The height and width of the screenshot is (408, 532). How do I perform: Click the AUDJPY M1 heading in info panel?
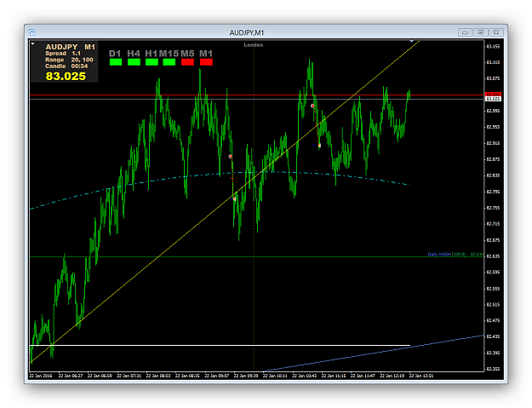coord(71,47)
